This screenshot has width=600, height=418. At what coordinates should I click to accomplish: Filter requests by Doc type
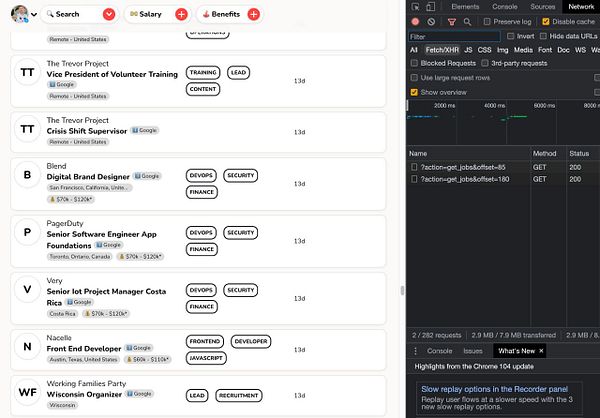(x=563, y=50)
